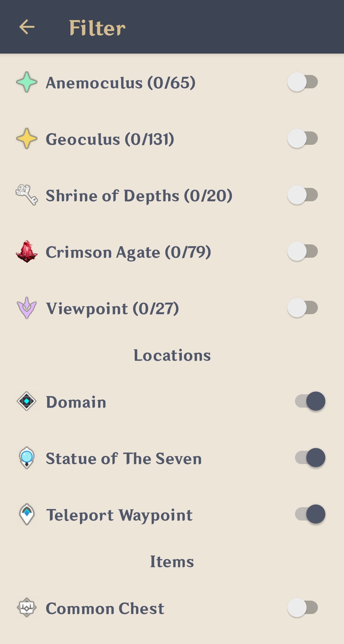
Task: Enable the Anemoculus toggle
Action: click(303, 82)
